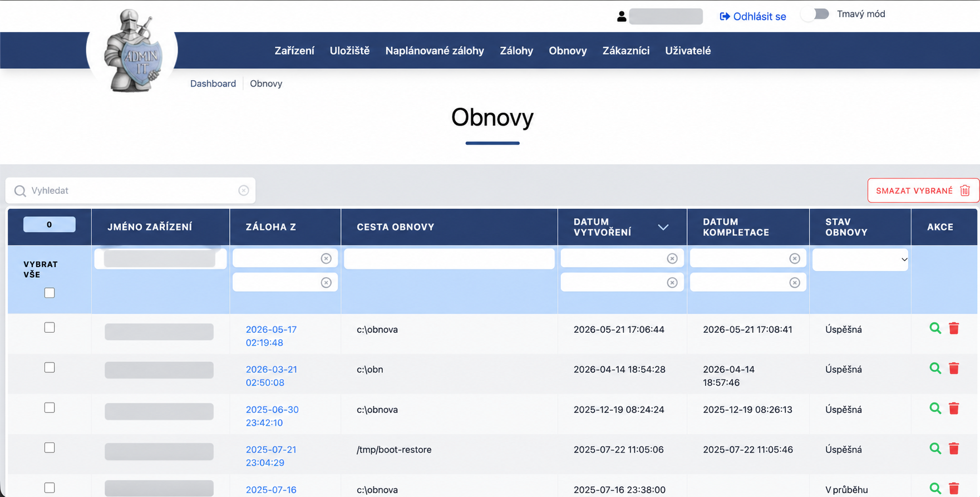The height and width of the screenshot is (497, 980).
Task: Click the V průběhu status text
Action: coord(846,490)
